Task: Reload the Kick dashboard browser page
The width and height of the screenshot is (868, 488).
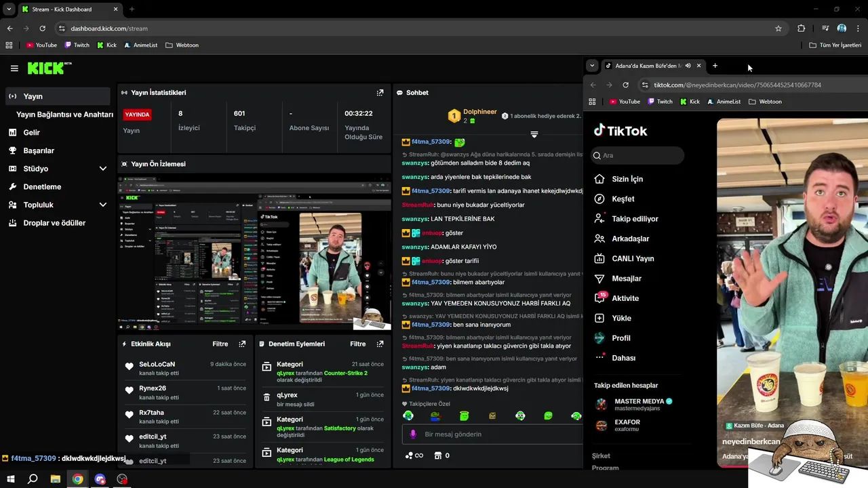Action: pos(42,28)
